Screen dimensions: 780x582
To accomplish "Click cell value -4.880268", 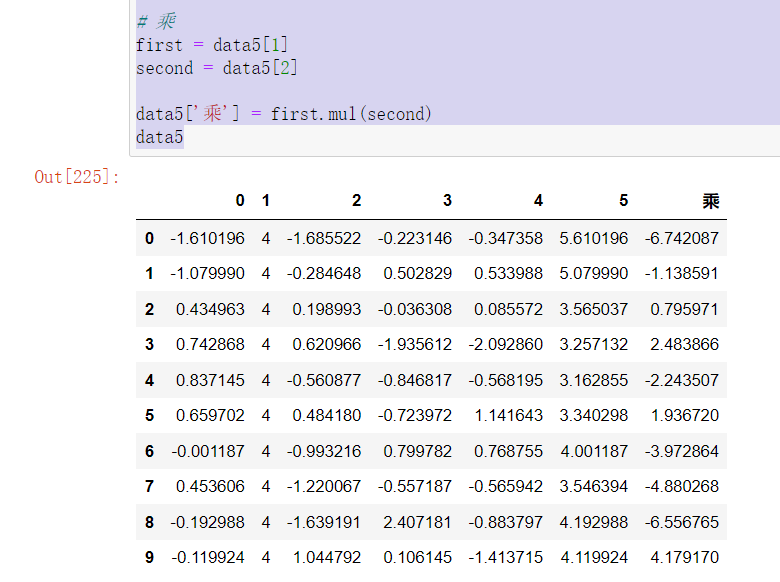I will (x=682, y=486).
